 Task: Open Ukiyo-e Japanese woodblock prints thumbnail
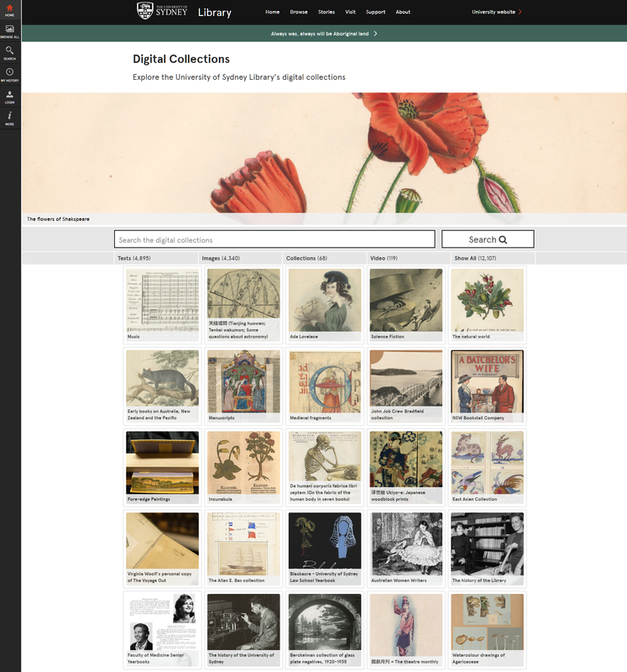pos(406,468)
